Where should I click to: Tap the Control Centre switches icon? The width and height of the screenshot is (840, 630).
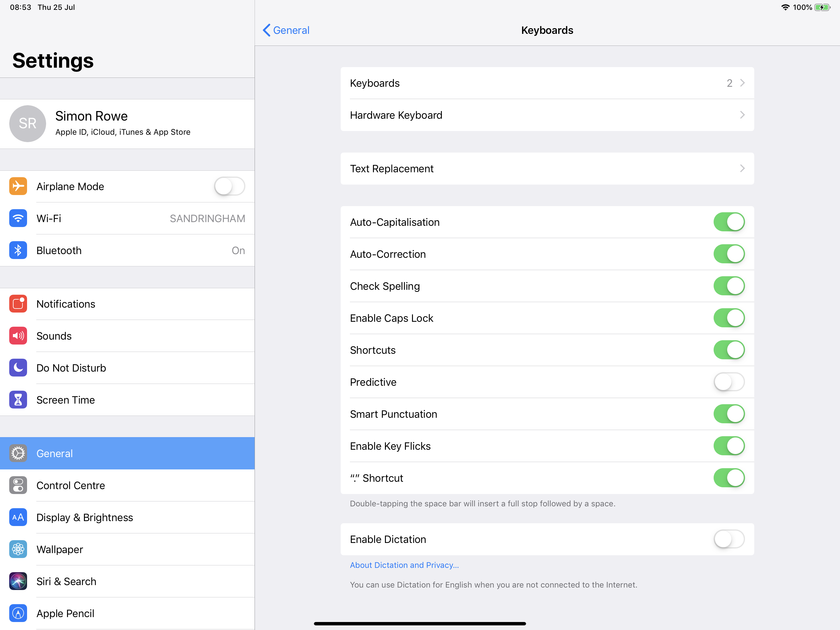[x=18, y=485]
